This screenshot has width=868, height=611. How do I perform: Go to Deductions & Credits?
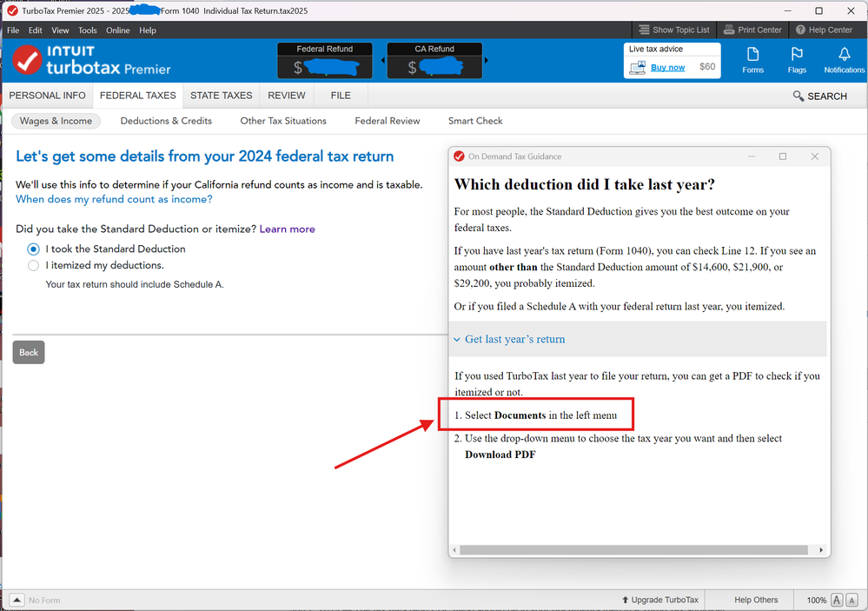click(x=166, y=121)
